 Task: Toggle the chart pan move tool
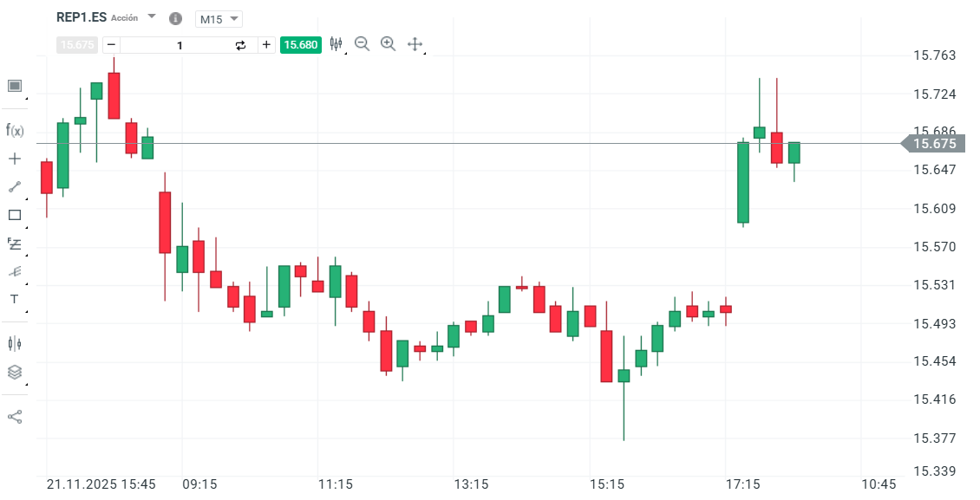(415, 44)
